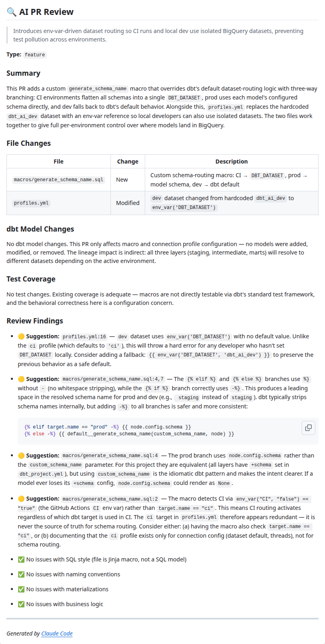The image size is (325, 644).
Task: Click the "File" column header
Action: point(58,162)
